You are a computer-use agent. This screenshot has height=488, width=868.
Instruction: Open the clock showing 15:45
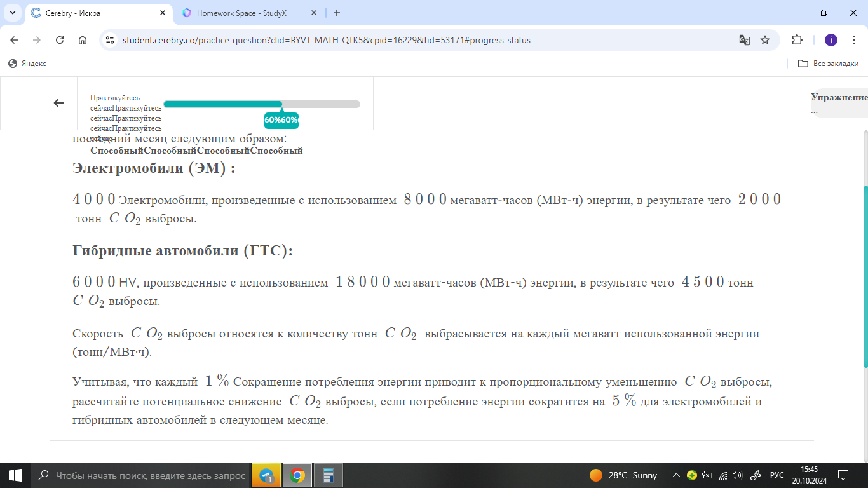(809, 475)
